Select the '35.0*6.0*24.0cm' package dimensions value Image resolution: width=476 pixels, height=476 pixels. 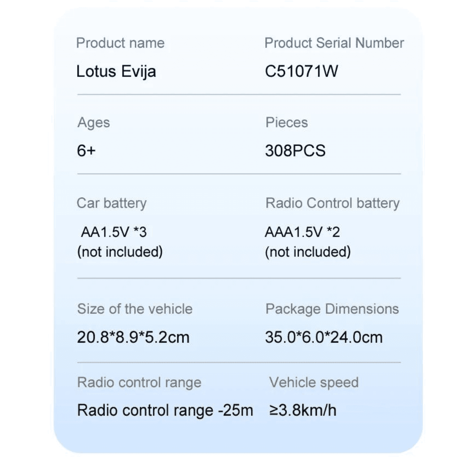(324, 338)
